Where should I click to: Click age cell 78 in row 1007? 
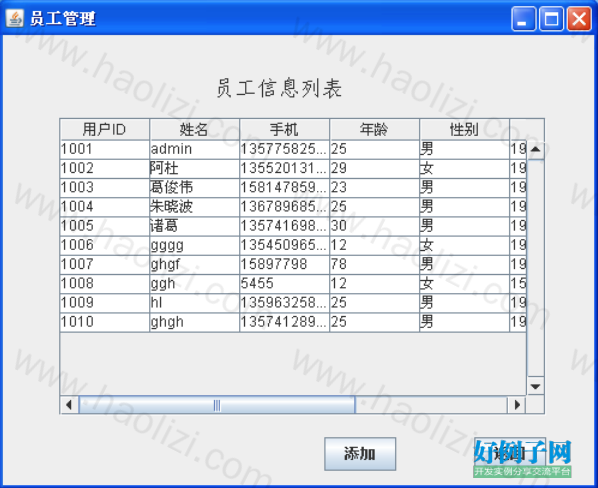[x=375, y=265]
